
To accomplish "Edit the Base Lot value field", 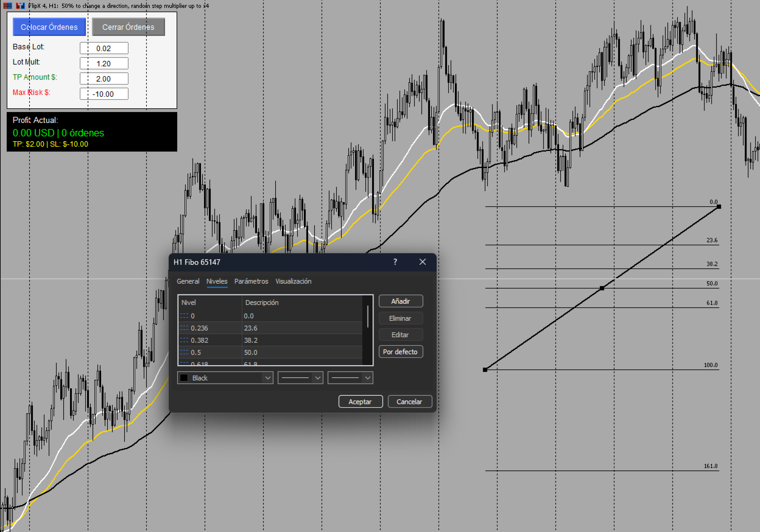I will click(x=104, y=48).
